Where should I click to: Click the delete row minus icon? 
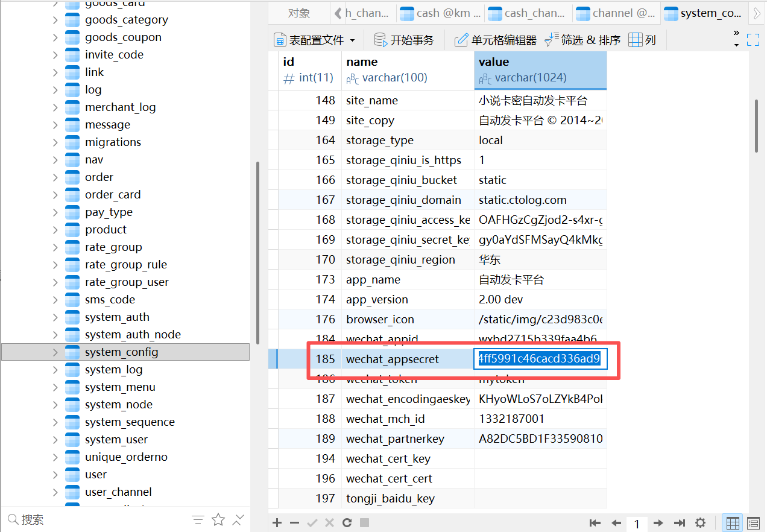click(x=294, y=523)
